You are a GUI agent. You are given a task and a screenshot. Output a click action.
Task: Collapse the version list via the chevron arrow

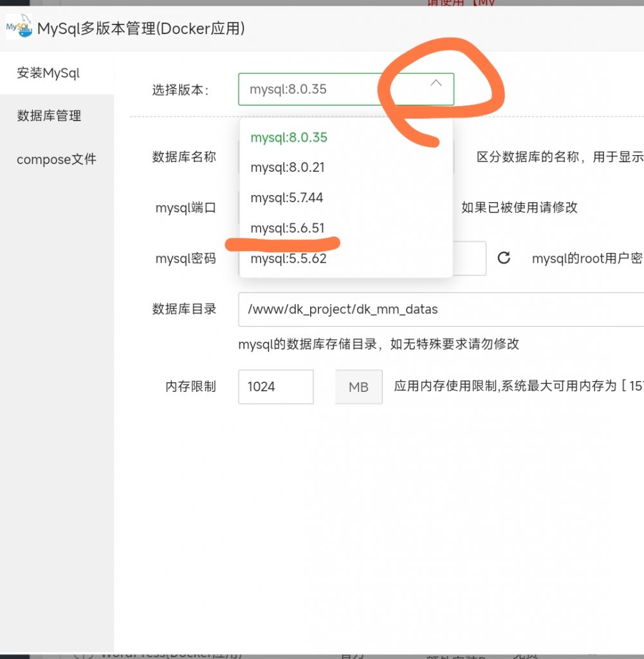[436, 84]
